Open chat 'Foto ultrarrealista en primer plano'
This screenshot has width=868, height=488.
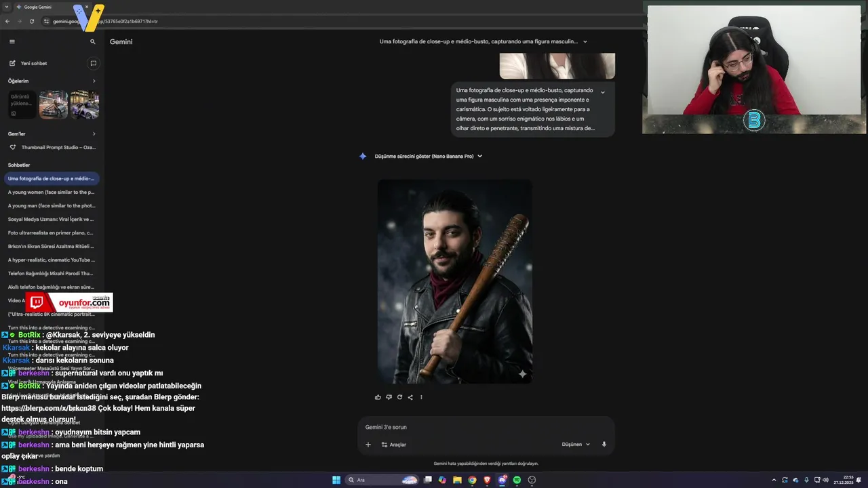click(52, 232)
